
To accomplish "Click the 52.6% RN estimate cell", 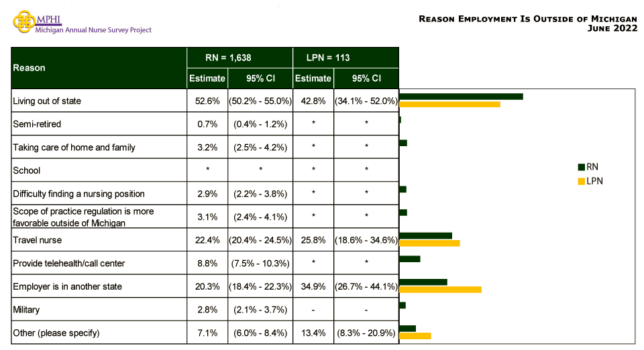I will (207, 101).
